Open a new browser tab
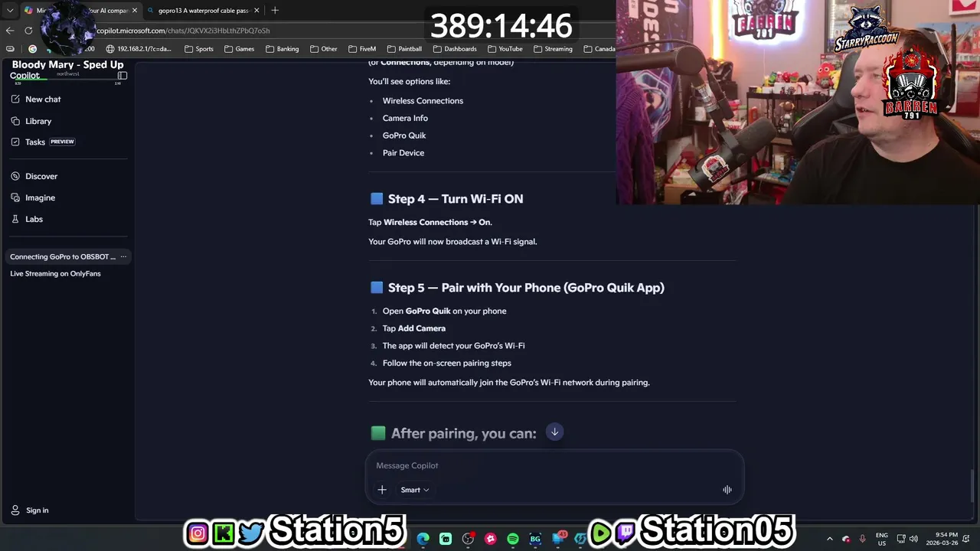Viewport: 980px width, 551px height. tap(275, 11)
